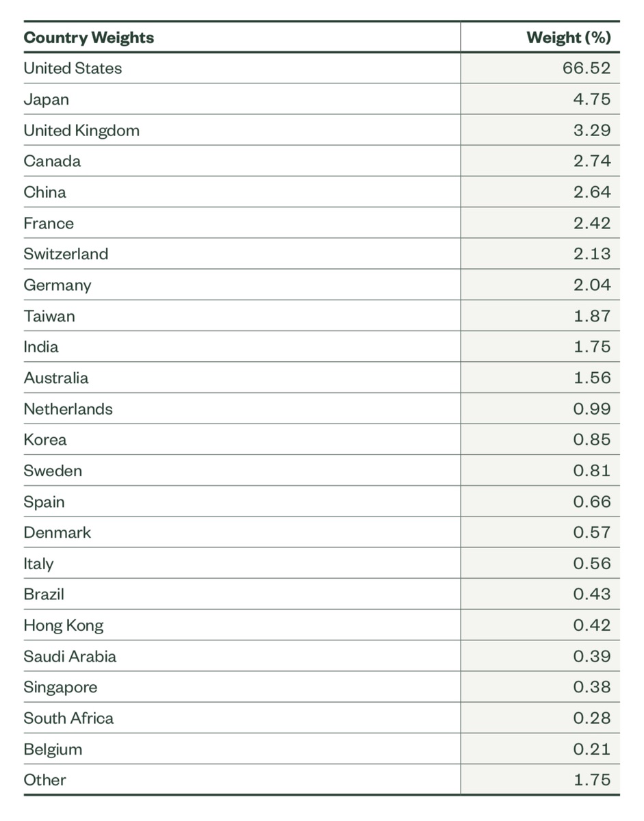644x821 pixels.
Task: Click the Taiwan row label
Action: pyautogui.click(x=49, y=316)
